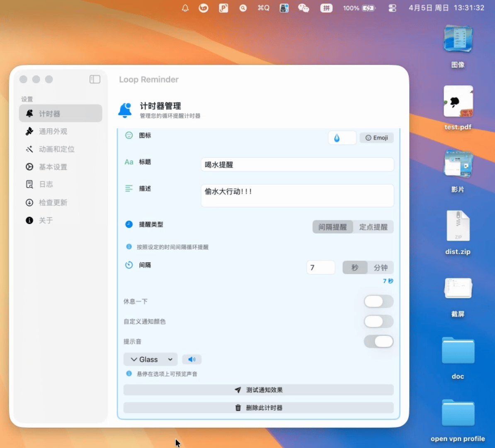Click the 测试通知效果 button
495x448 pixels.
click(x=258, y=390)
